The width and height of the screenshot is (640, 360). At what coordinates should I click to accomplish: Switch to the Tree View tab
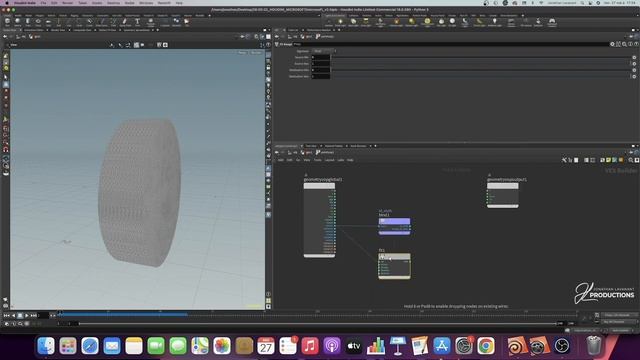point(311,146)
